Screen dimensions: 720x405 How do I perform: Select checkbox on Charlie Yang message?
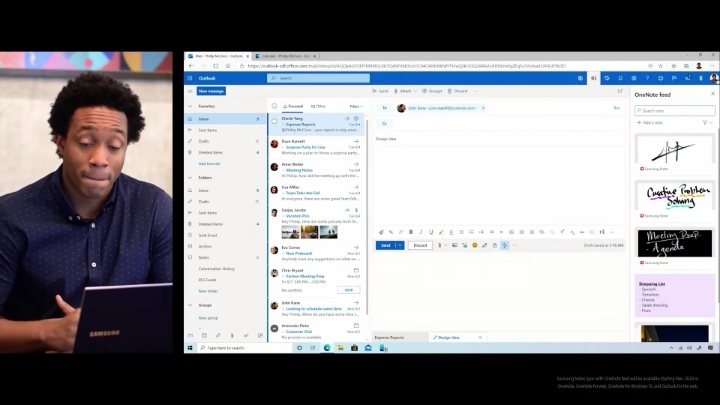coord(274,122)
